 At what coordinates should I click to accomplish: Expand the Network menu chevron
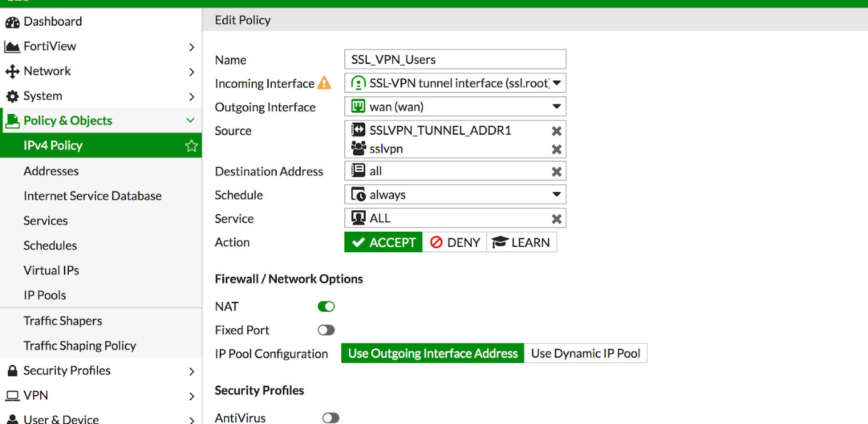[192, 72]
